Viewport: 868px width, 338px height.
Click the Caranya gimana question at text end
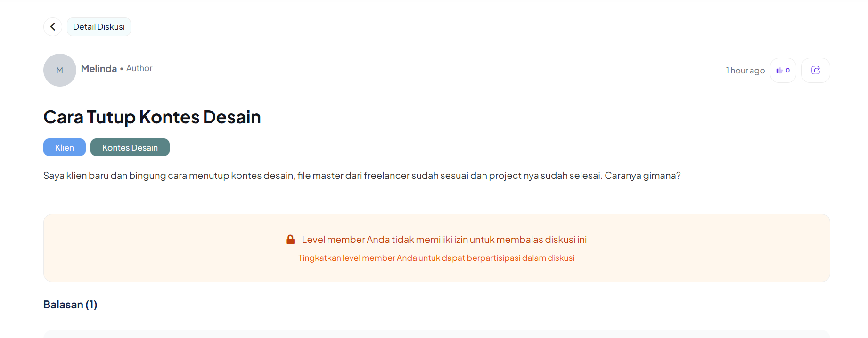643,176
